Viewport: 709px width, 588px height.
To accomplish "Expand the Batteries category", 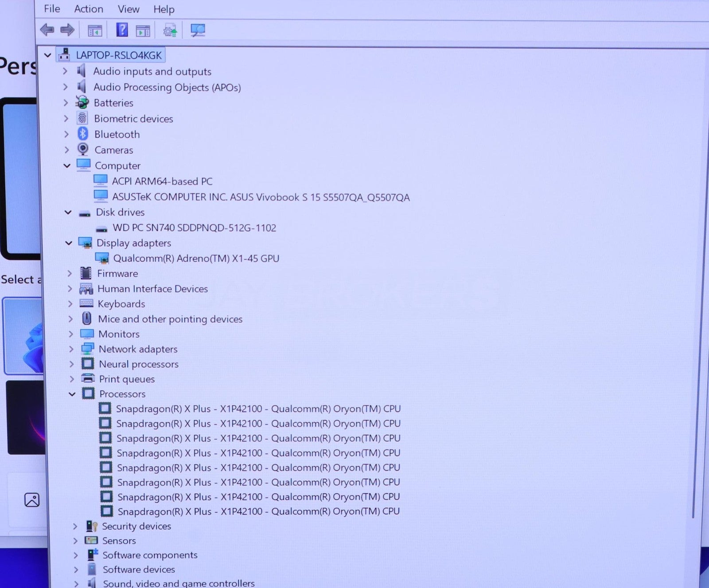I will (x=66, y=103).
